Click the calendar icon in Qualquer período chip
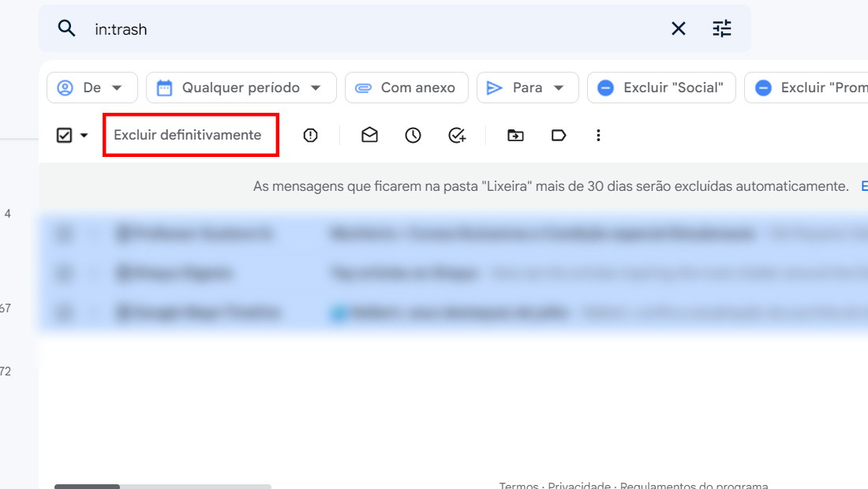The height and width of the screenshot is (489, 868). (164, 88)
